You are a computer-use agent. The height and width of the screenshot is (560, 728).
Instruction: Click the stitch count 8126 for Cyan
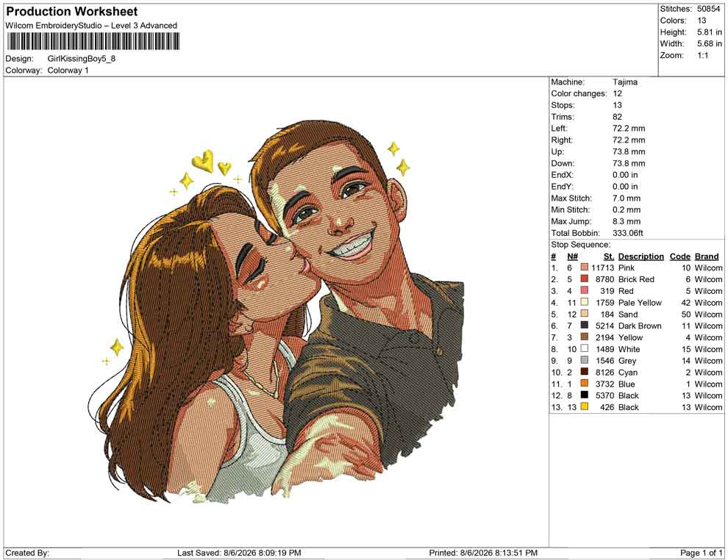605,372
